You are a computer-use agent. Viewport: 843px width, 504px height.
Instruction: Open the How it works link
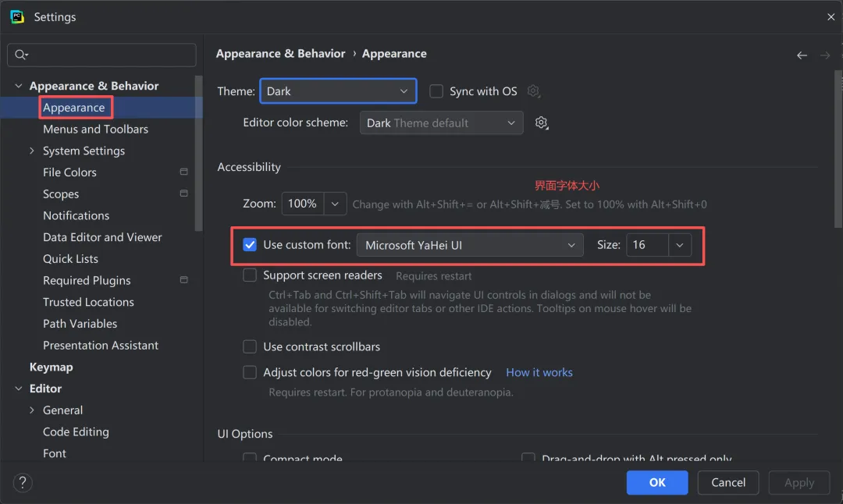coord(539,372)
